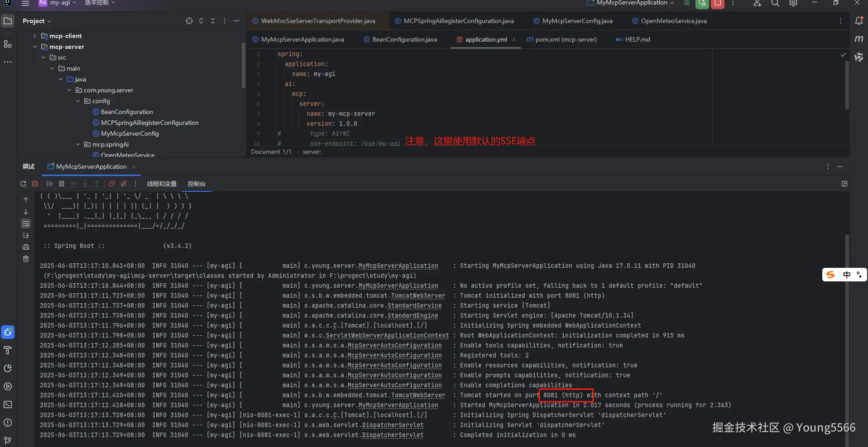
Task: Open Project panel options menu
Action: (x=225, y=21)
